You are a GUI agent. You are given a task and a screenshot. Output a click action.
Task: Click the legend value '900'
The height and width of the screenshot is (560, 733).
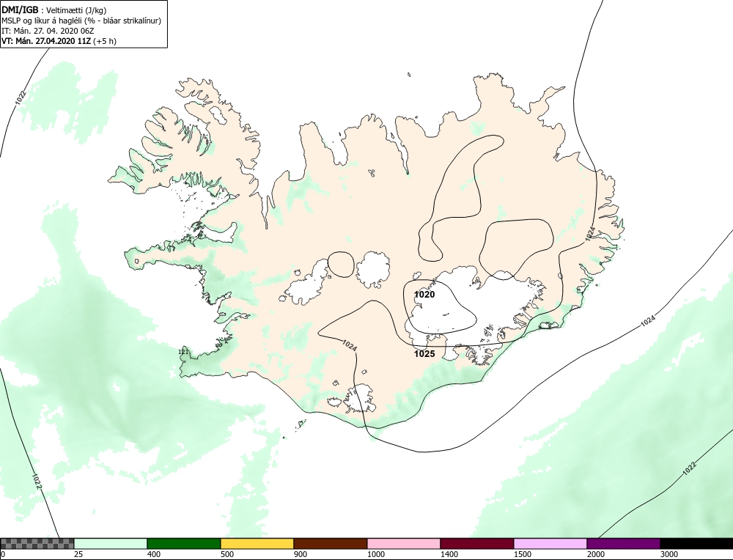click(301, 554)
